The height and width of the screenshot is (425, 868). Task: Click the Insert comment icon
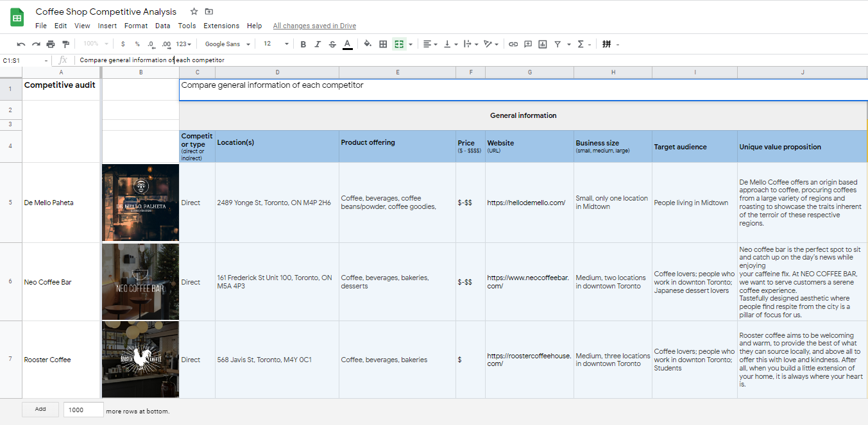pyautogui.click(x=528, y=44)
